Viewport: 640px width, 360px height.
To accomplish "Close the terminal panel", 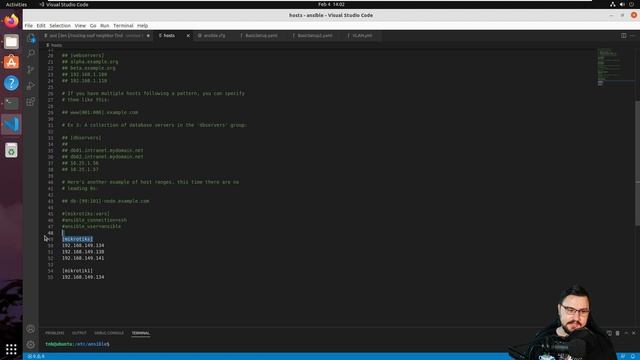I will [x=633, y=333].
